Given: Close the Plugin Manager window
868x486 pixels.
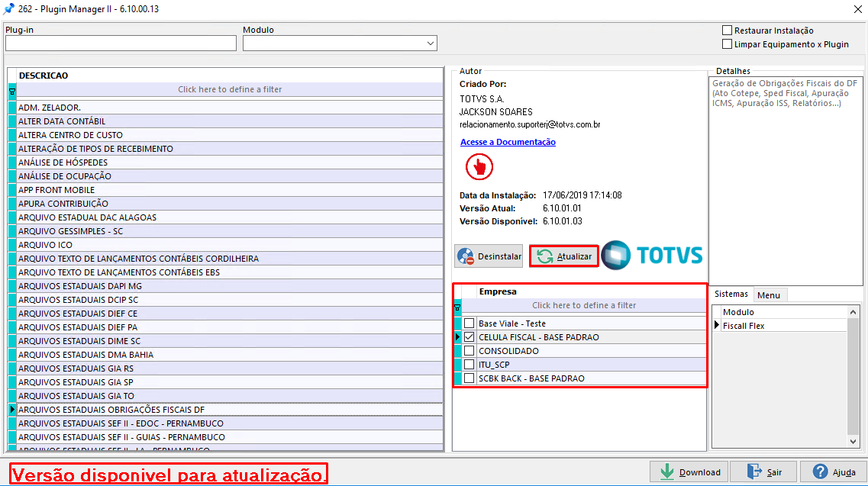Looking at the screenshot, I should point(857,9).
